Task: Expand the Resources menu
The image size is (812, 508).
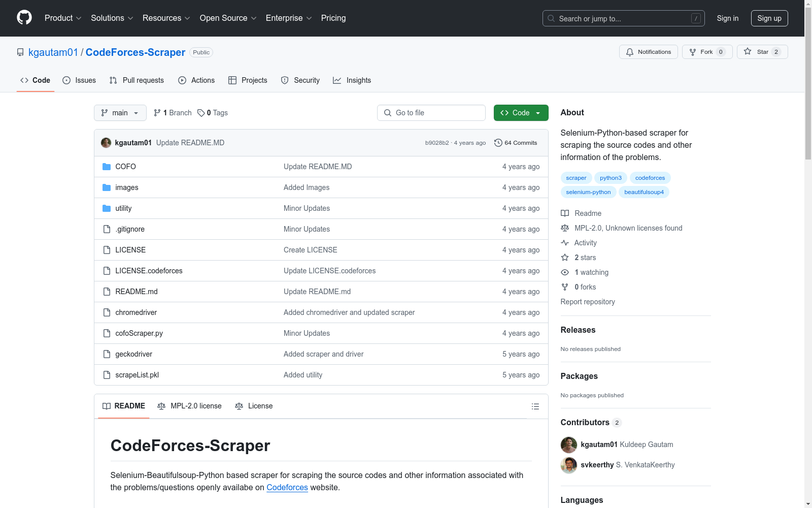Action: click(166, 18)
